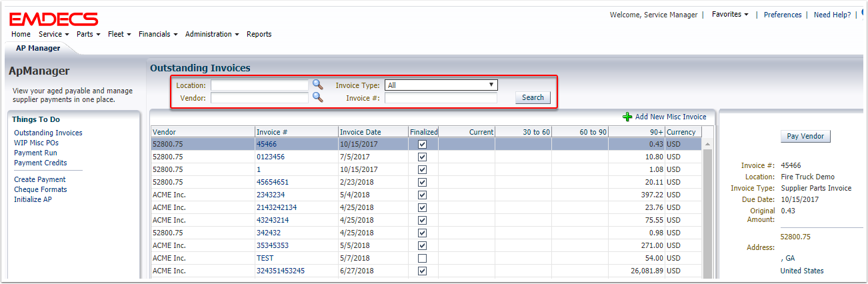The width and height of the screenshot is (868, 284).
Task: Click into the Vendor input field
Action: 260,98
